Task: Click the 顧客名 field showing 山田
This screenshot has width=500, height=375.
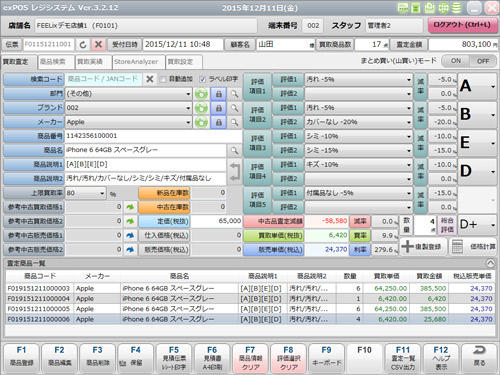Action: [x=285, y=44]
